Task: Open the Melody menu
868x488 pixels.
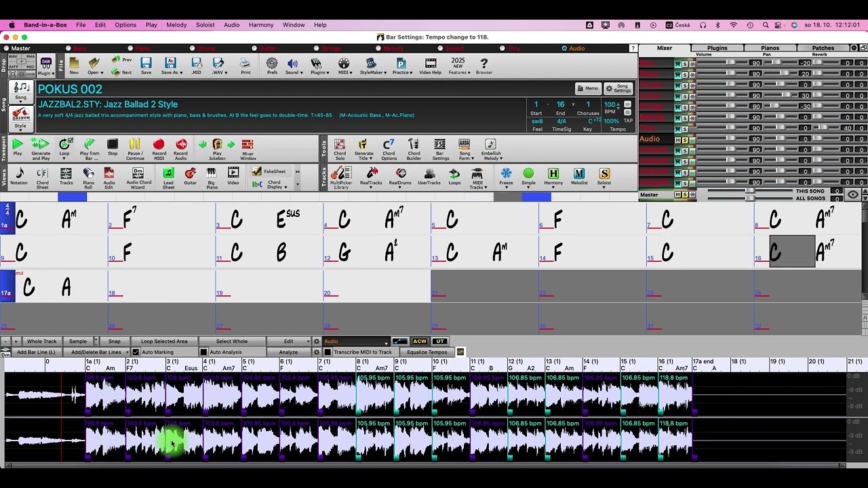Action: point(176,25)
